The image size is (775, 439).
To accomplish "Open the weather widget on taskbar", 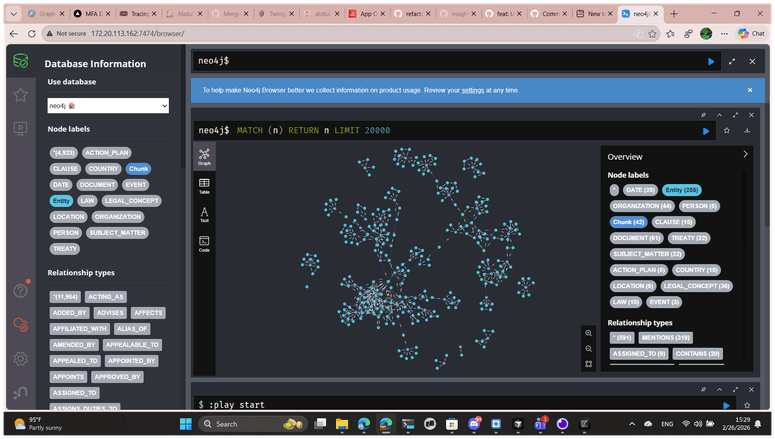I will coord(38,424).
